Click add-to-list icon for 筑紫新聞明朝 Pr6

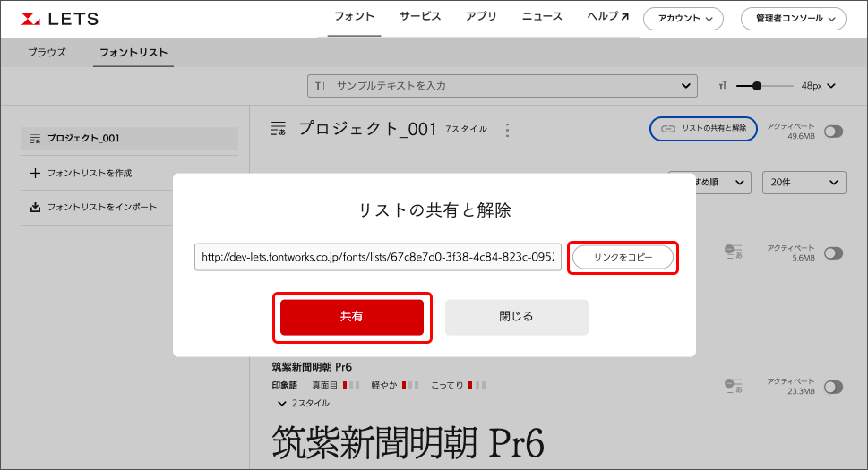tap(734, 387)
